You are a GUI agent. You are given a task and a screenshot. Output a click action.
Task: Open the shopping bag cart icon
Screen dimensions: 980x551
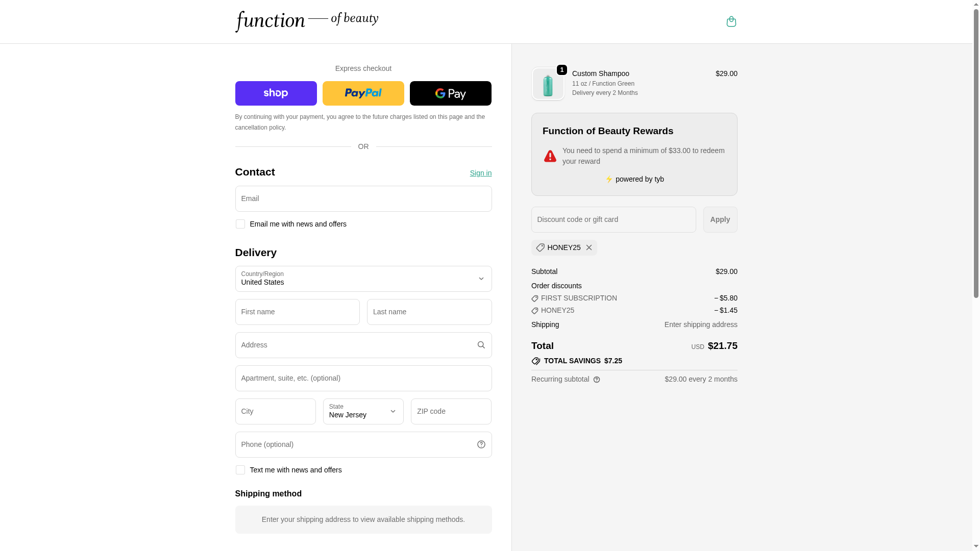[x=731, y=21]
